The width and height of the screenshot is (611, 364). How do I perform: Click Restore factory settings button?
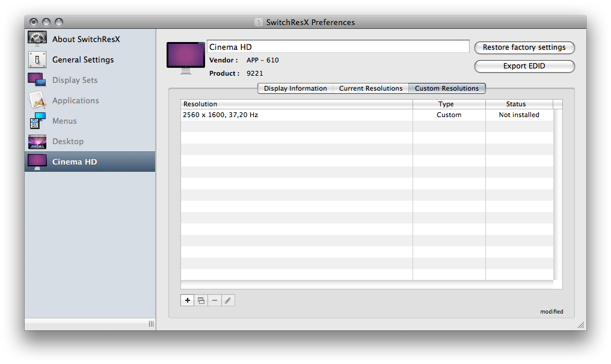[524, 47]
